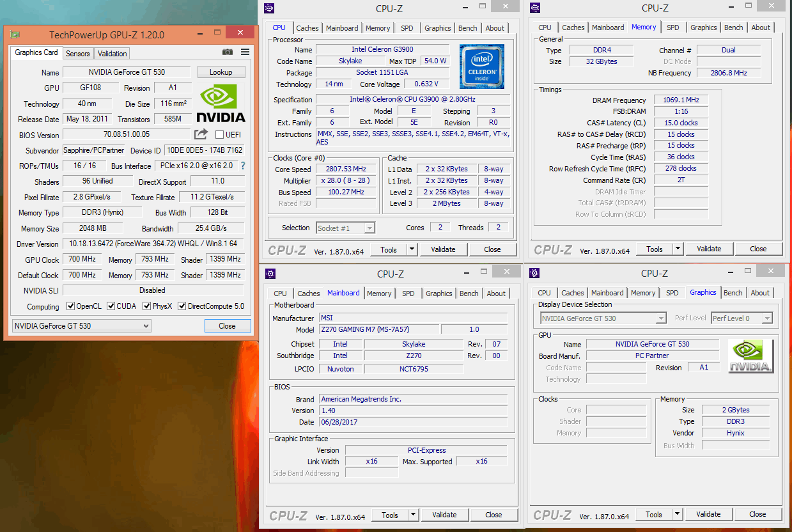Open the Caches tab in CPU window
Image resolution: width=792 pixels, height=532 pixels.
coord(307,28)
